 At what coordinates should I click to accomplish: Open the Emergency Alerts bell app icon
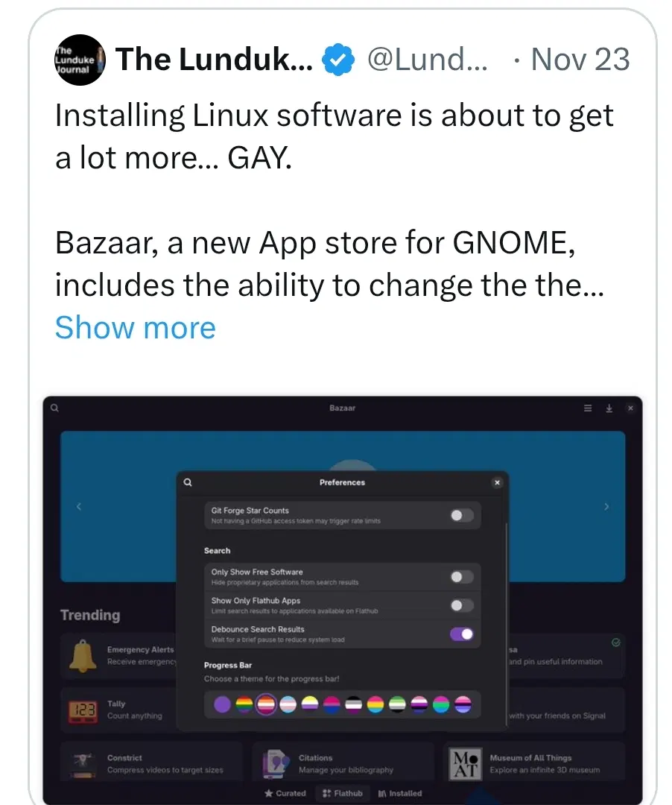[83, 656]
